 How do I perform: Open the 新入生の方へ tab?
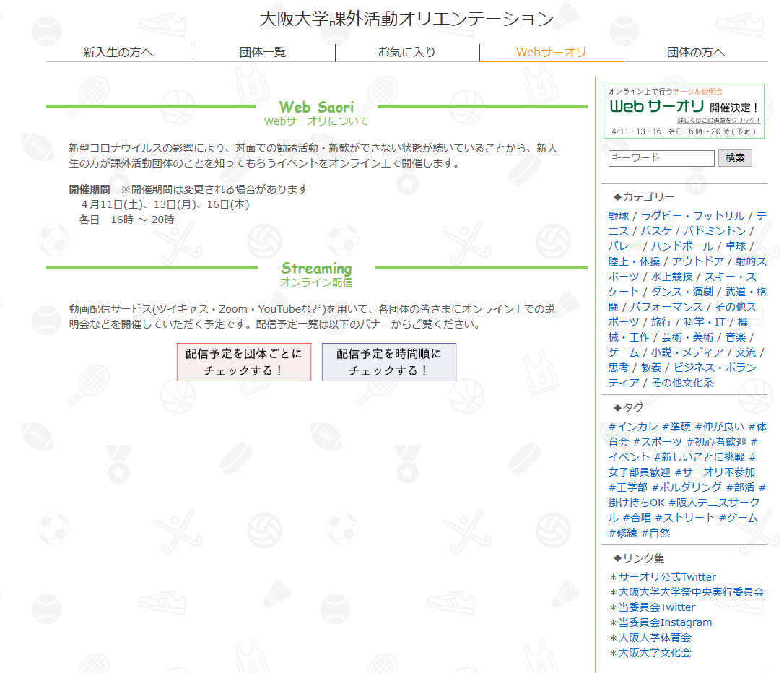118,52
